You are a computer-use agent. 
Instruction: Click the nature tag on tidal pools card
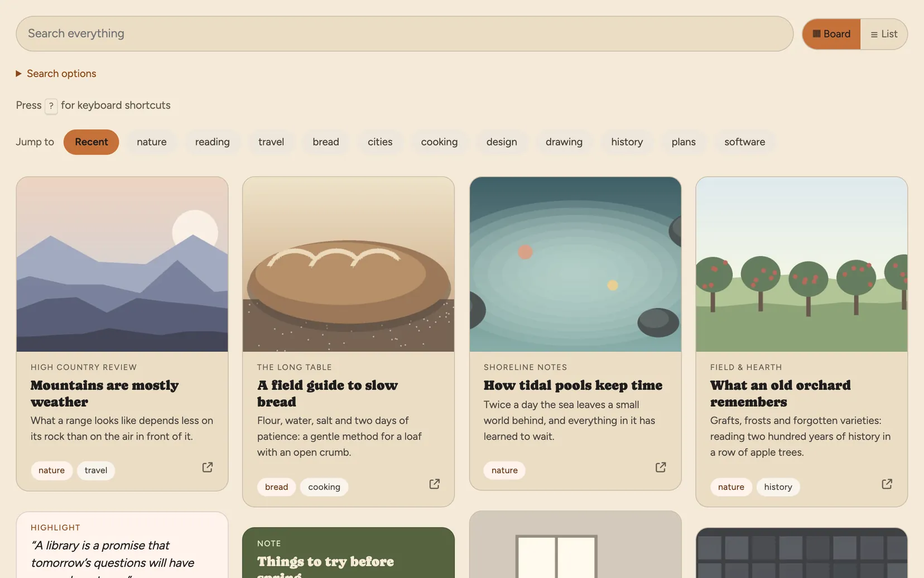(504, 470)
